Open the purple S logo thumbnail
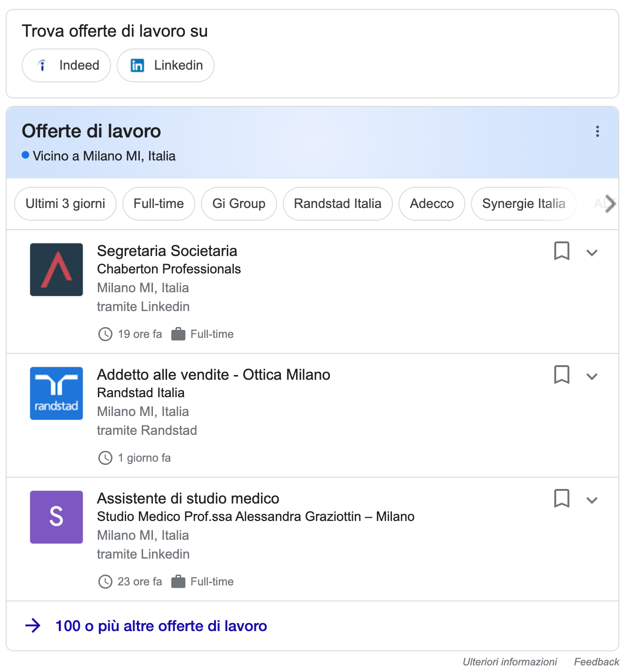The height and width of the screenshot is (672, 623). [x=56, y=517]
